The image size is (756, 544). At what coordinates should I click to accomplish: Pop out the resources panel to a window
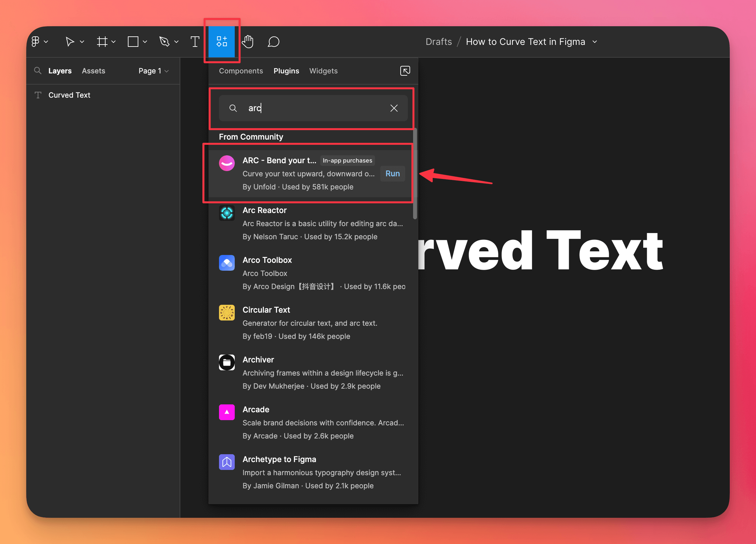(x=405, y=71)
